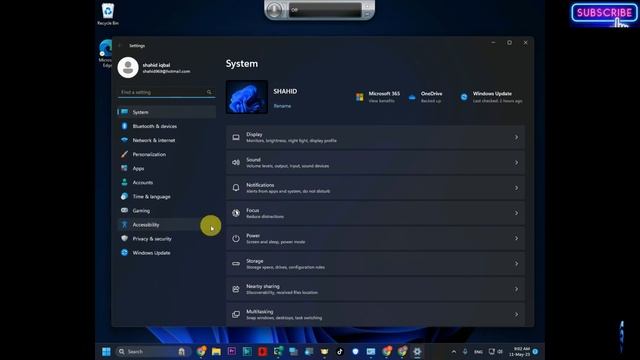Click the System page heading
640x360 pixels.
click(x=242, y=64)
